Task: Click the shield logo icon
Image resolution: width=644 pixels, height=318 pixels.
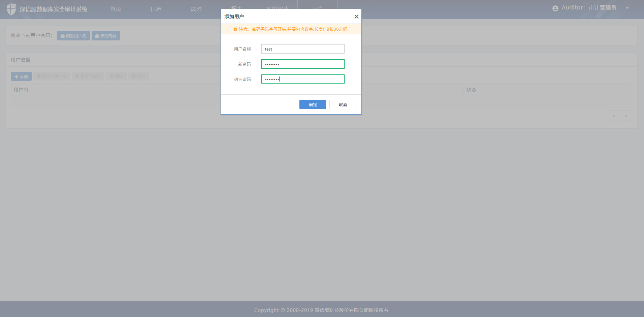Action: pos(11,9)
